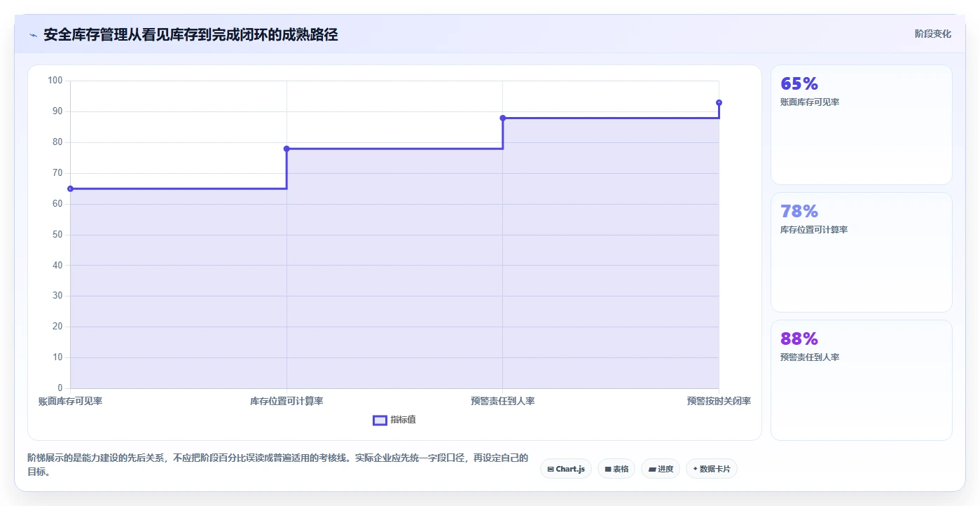Click the 65% value in the first card
The width and height of the screenshot is (980, 506).
click(799, 84)
